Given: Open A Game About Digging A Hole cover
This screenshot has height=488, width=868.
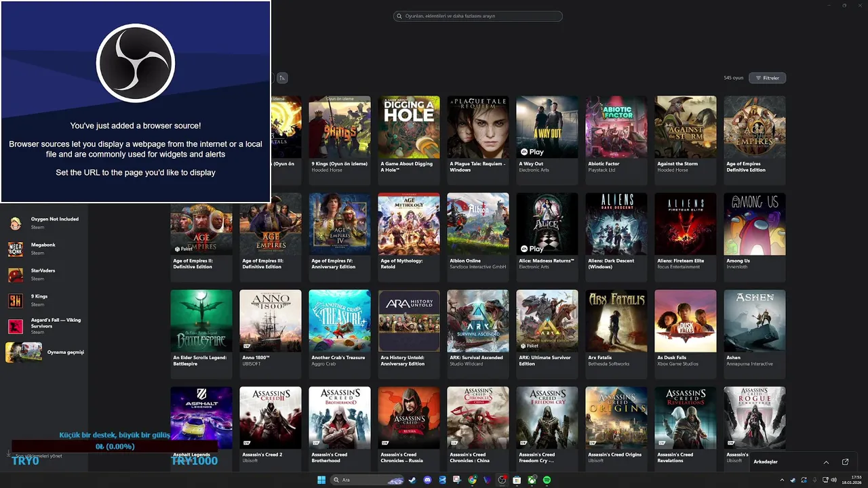Looking at the screenshot, I should point(409,127).
